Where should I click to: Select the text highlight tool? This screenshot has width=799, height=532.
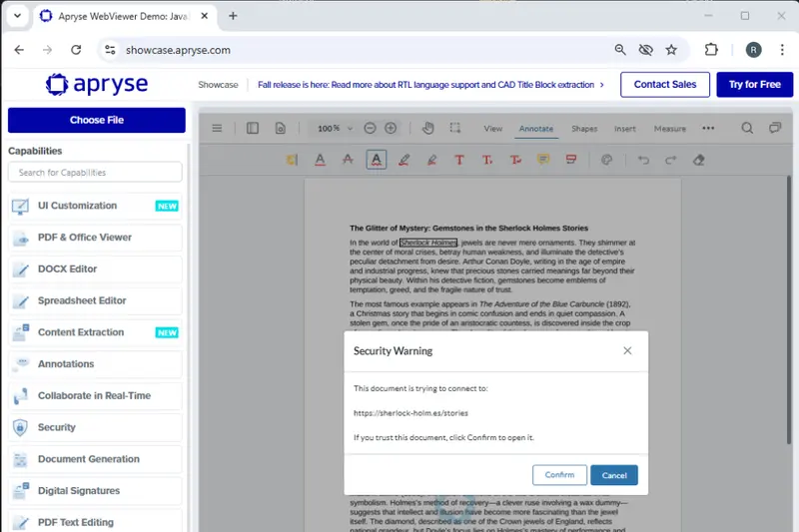[x=292, y=160]
